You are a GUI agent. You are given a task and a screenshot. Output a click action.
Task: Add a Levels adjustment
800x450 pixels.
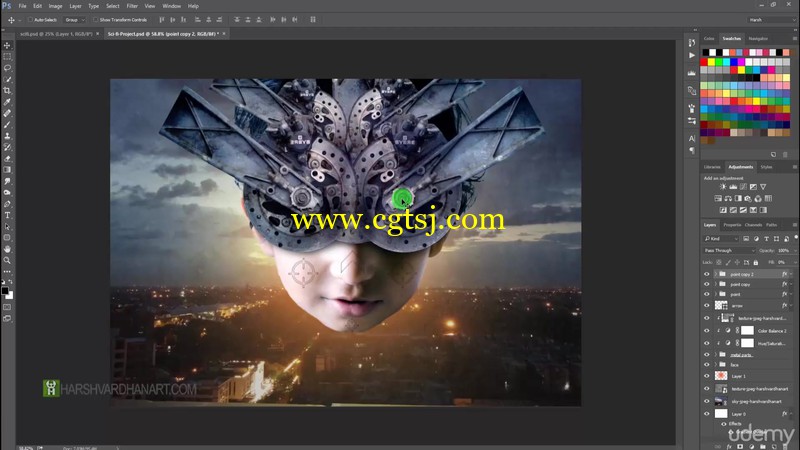click(x=733, y=187)
